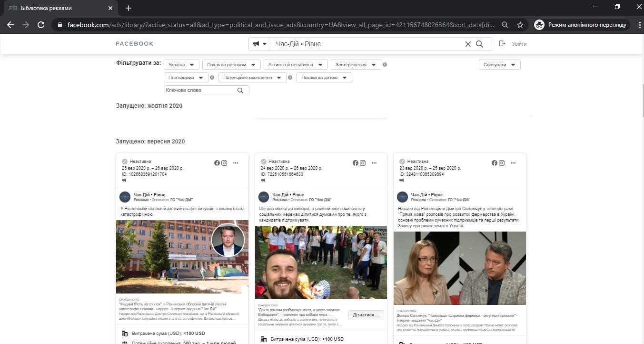Bookmark this page with the star icon
644x344 pixels.
[520, 25]
